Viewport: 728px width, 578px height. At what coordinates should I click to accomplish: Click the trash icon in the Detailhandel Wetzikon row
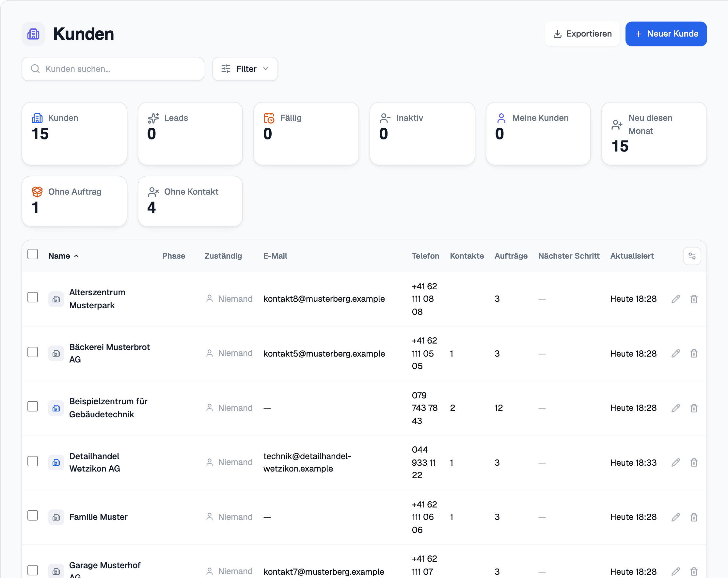[694, 462]
